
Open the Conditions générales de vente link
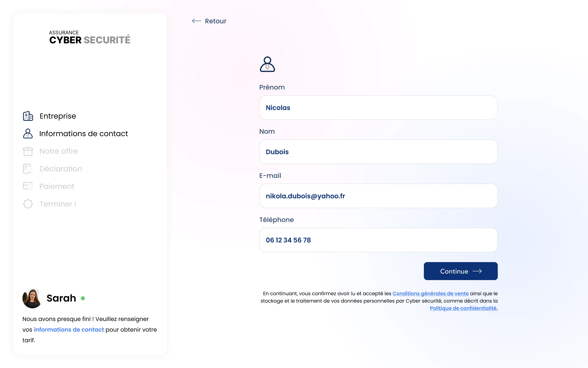[x=431, y=294]
